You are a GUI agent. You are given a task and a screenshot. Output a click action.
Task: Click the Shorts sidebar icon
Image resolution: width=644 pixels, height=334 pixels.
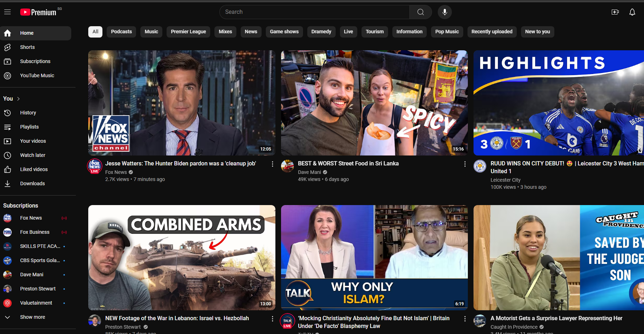(x=7, y=47)
